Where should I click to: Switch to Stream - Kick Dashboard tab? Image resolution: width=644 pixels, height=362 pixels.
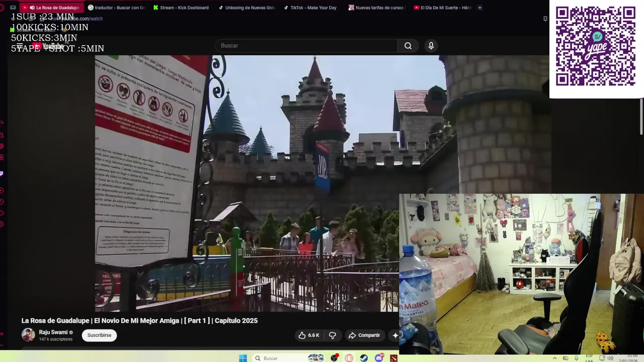point(182,8)
